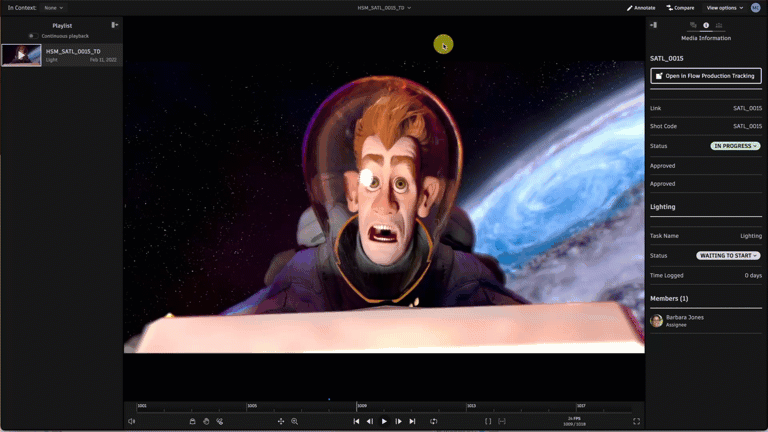The image size is (768, 432).
Task: Open the View options dropdown
Action: click(x=724, y=8)
